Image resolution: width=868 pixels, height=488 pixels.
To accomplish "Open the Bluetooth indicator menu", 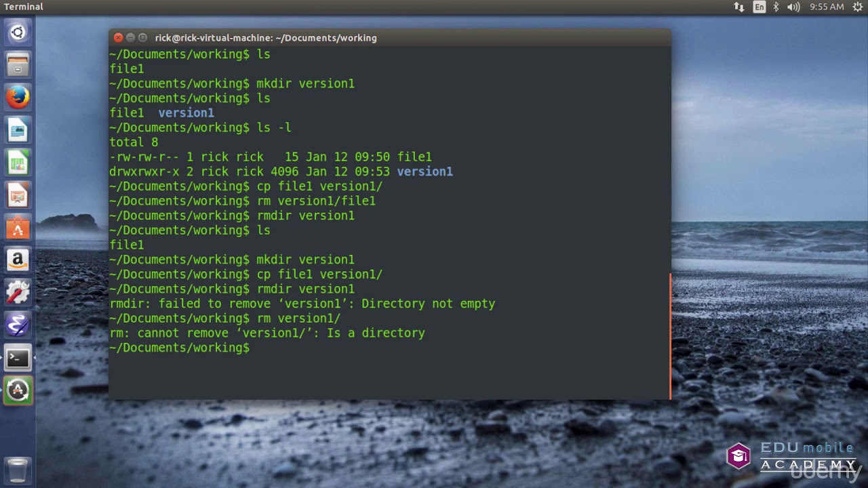I will (776, 7).
